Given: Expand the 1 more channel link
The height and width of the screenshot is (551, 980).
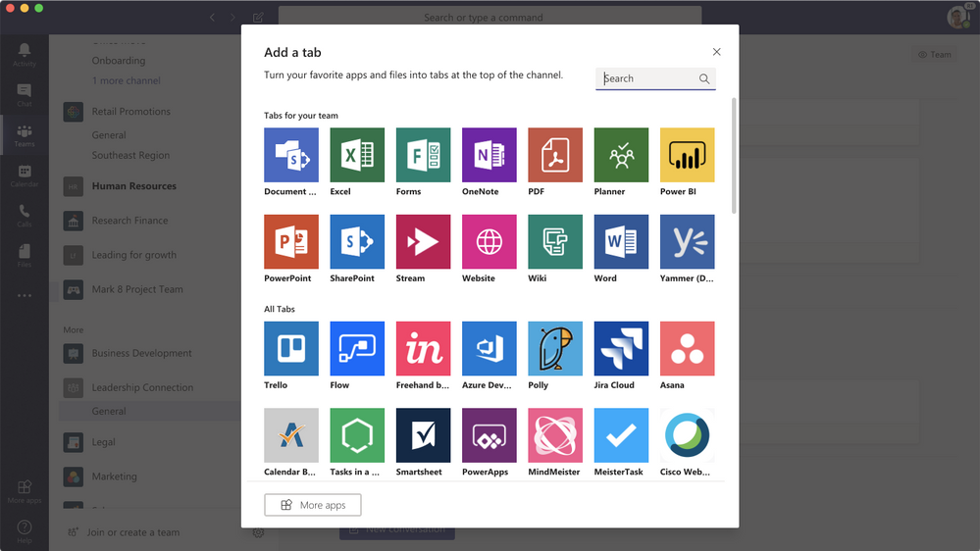Looking at the screenshot, I should (127, 80).
